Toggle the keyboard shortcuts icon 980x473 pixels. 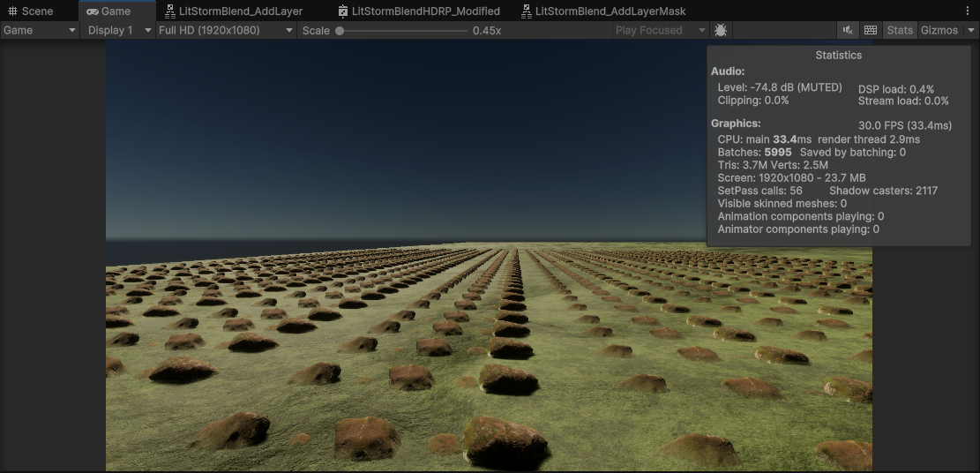pyautogui.click(x=871, y=30)
